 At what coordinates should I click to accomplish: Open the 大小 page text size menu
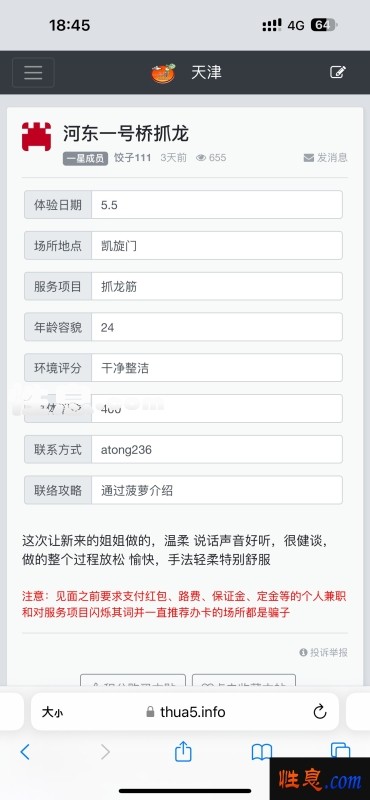point(53,712)
